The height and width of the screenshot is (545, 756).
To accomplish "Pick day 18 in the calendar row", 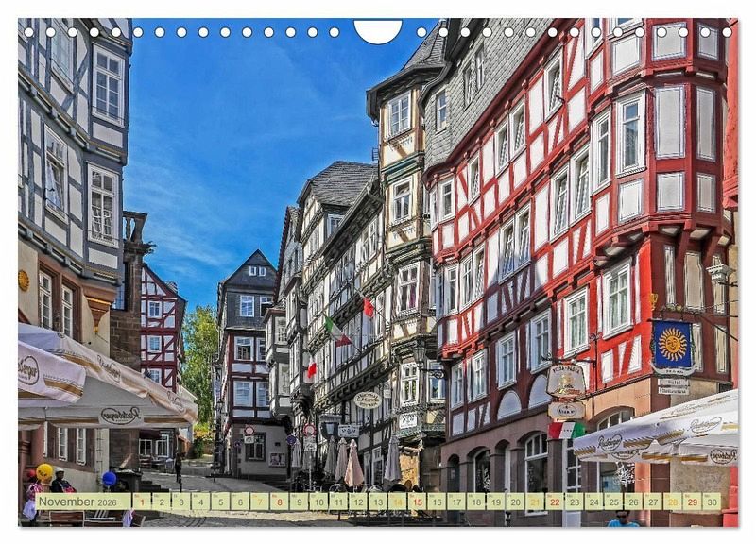I will 476,502.
